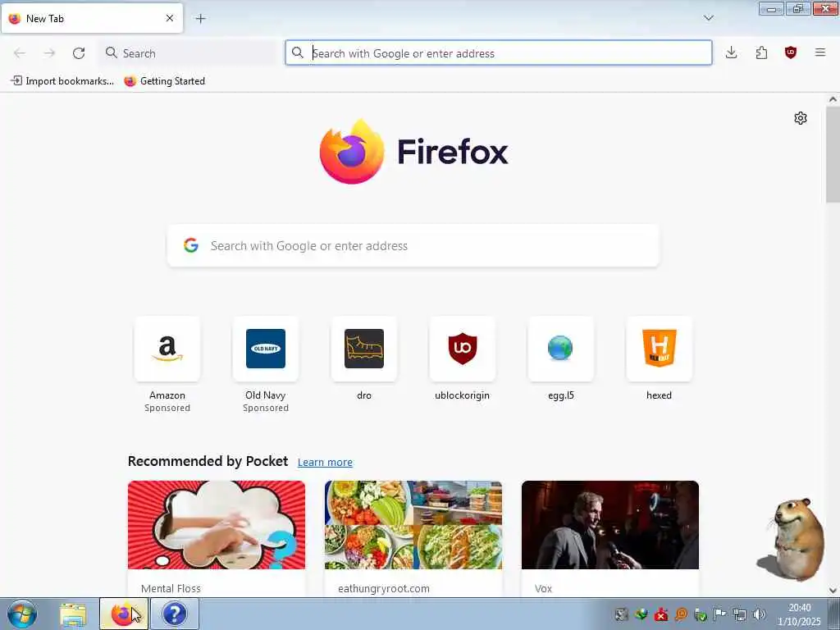Open the eathungryroot.com story thumbnail
Viewport: 840px width, 630px height.
tap(413, 525)
